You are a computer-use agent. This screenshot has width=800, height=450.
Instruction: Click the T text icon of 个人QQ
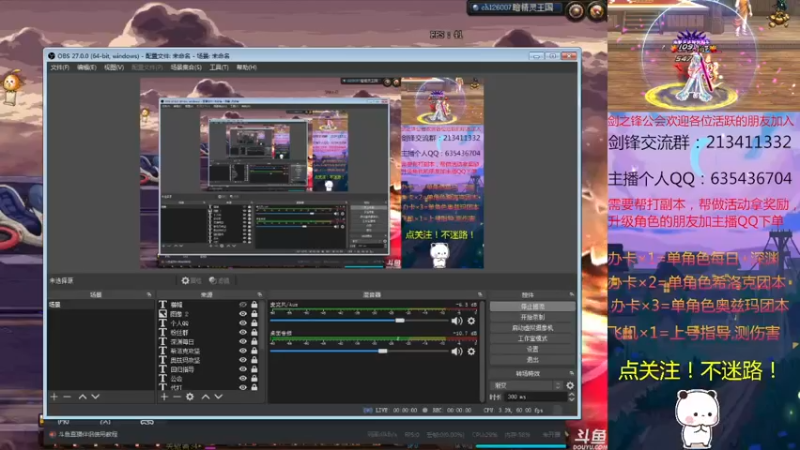[163, 323]
